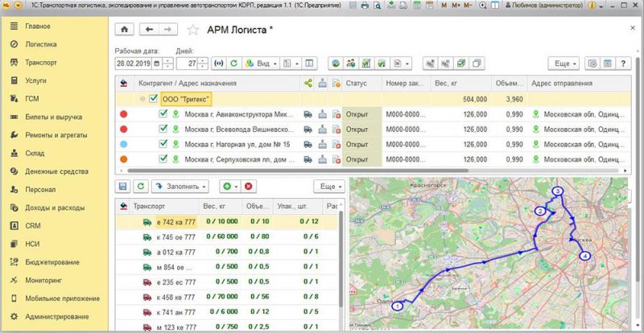
Task: Click green share icon in orders table header
Action: (308, 84)
